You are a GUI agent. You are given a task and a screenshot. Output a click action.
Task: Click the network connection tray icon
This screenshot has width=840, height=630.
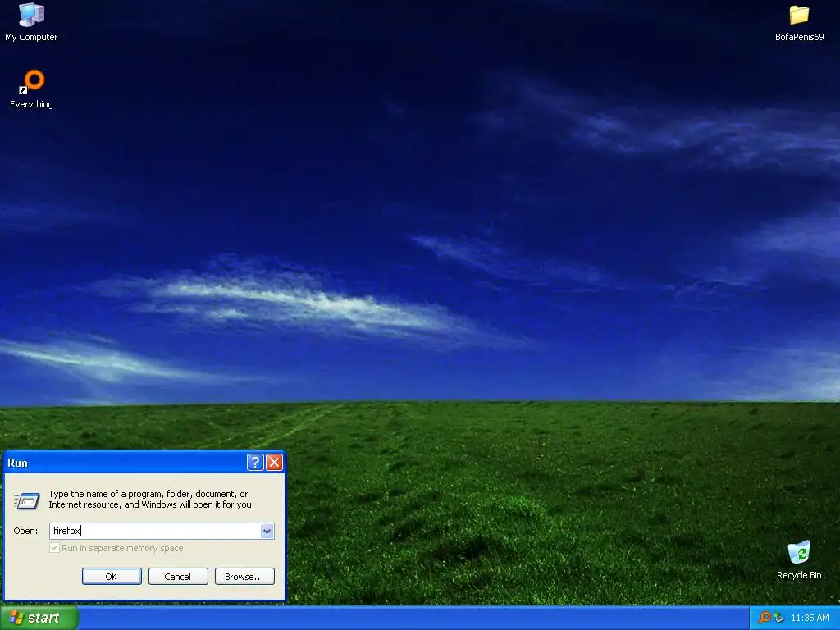pyautogui.click(x=779, y=618)
